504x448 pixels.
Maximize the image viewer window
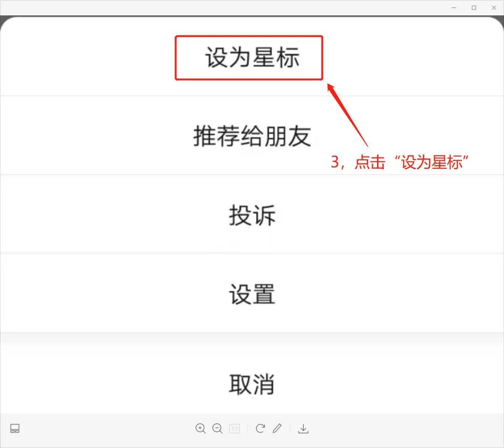[x=474, y=7]
